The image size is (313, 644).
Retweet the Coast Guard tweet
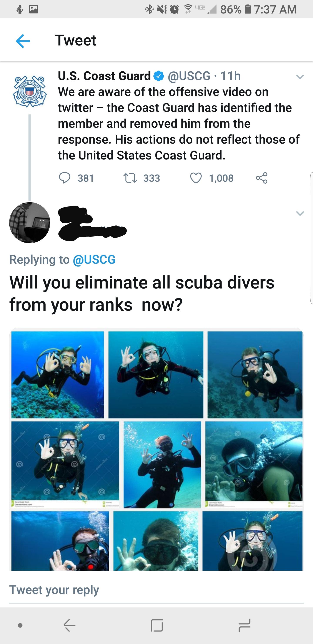point(130,178)
